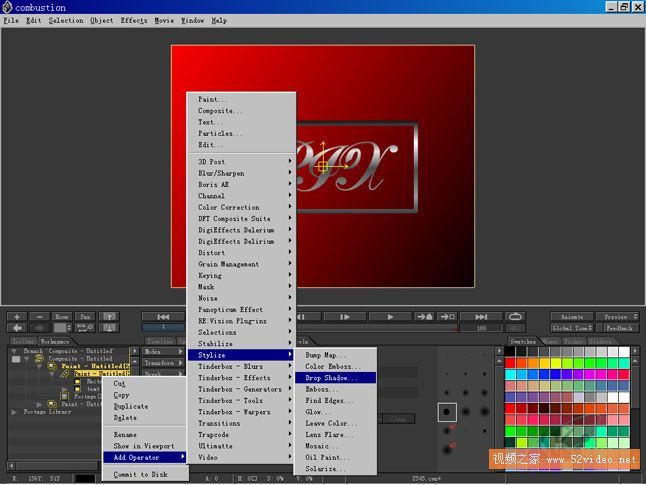Viewport: 646px width, 485px height.
Task: Click the go to next keyframe icon
Action: tap(425, 316)
